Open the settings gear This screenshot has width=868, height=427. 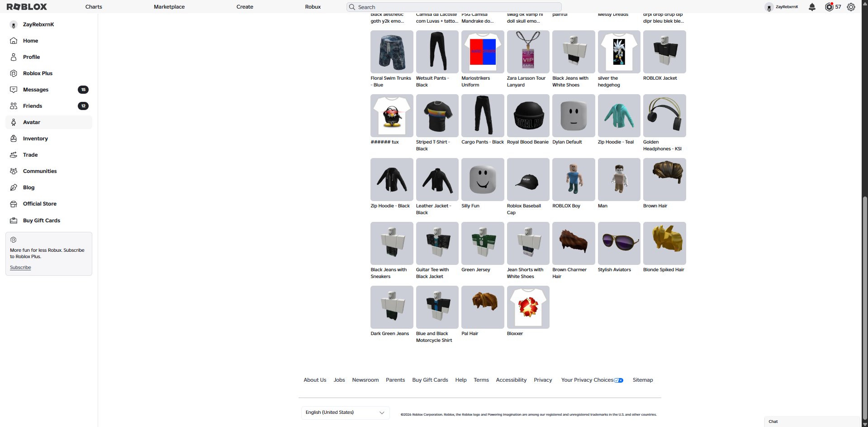(x=851, y=7)
